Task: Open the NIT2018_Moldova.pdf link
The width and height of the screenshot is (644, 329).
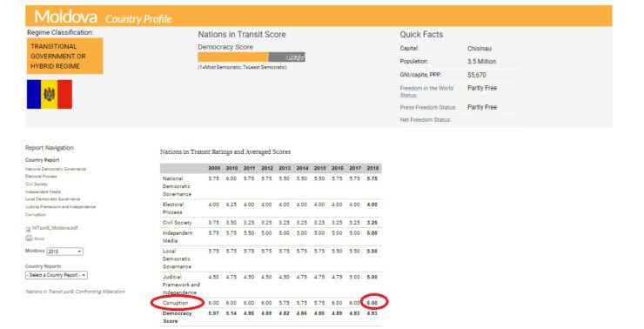Action: pos(55,228)
